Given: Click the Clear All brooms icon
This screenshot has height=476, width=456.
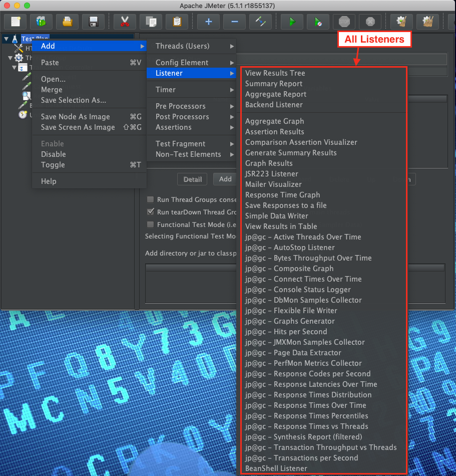Looking at the screenshot, I should [x=427, y=22].
